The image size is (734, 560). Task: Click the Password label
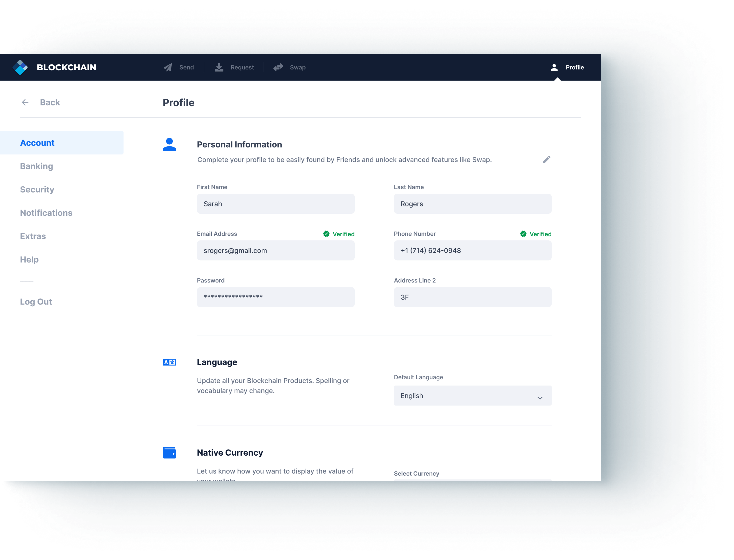click(x=210, y=280)
